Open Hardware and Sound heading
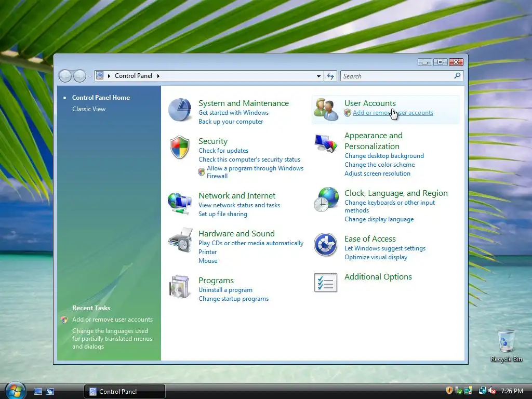The image size is (532, 399). point(236,234)
